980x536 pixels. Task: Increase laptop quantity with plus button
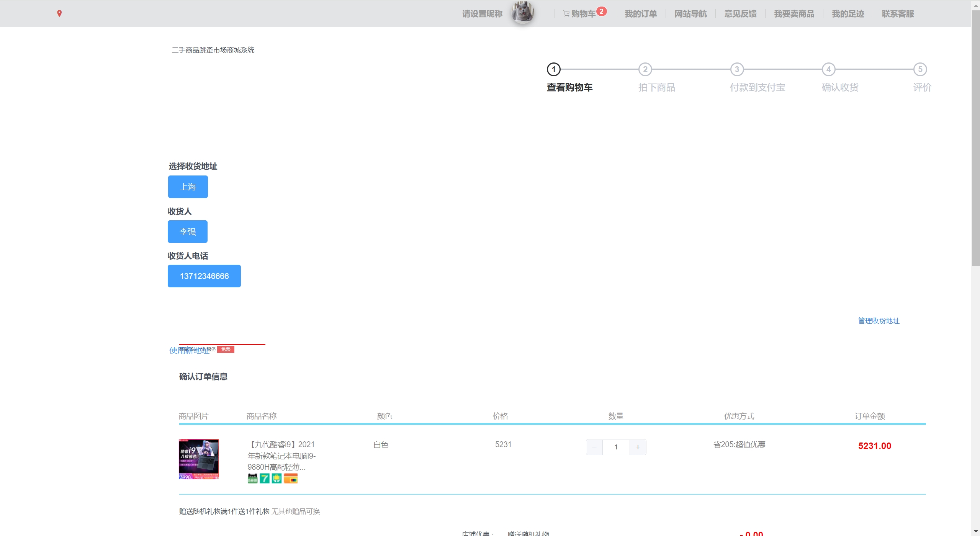[x=638, y=447]
